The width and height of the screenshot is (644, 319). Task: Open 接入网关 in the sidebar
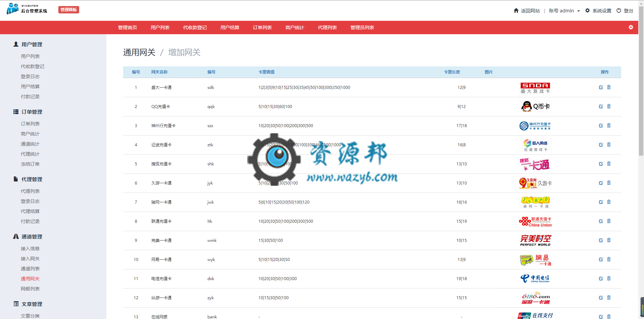[x=30, y=259]
